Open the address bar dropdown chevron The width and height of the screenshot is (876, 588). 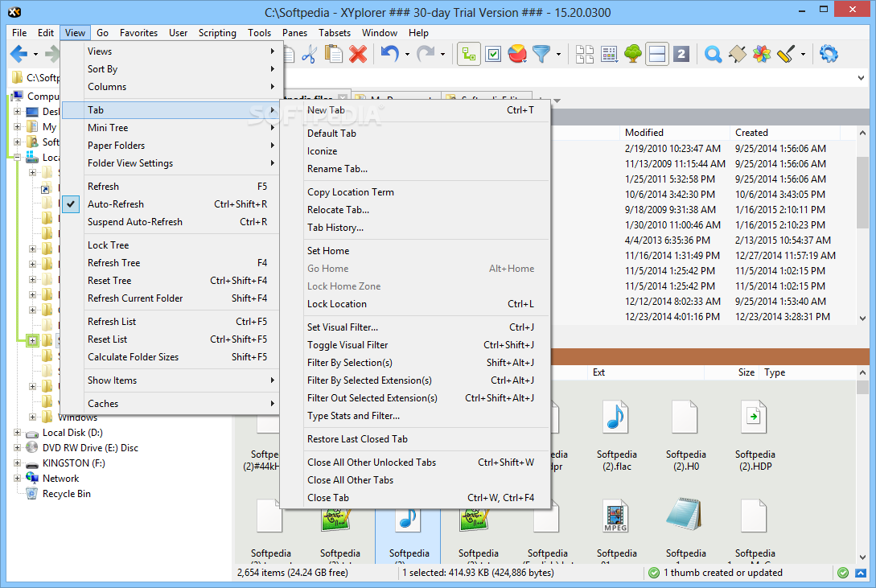[x=861, y=78]
